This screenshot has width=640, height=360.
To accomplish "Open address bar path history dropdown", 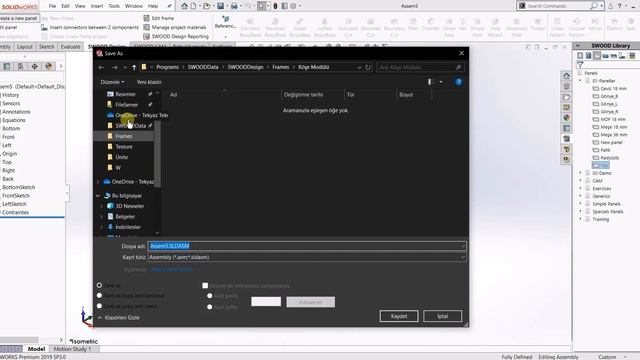I will pyautogui.click(x=359, y=67).
